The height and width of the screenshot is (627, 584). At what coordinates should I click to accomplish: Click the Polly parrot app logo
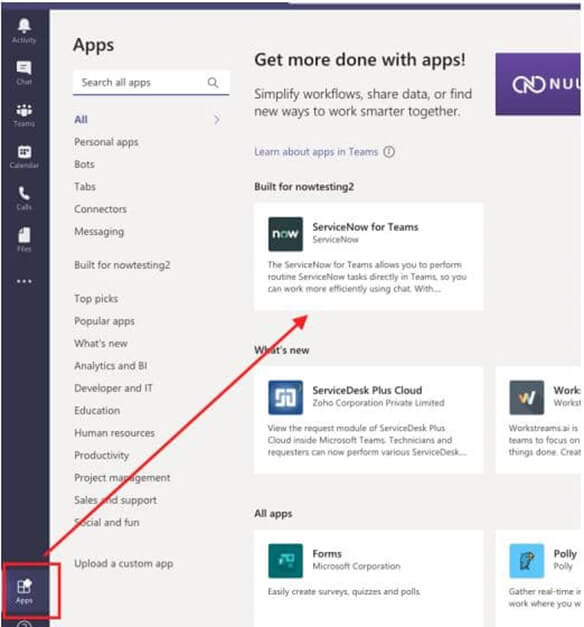pos(526,561)
